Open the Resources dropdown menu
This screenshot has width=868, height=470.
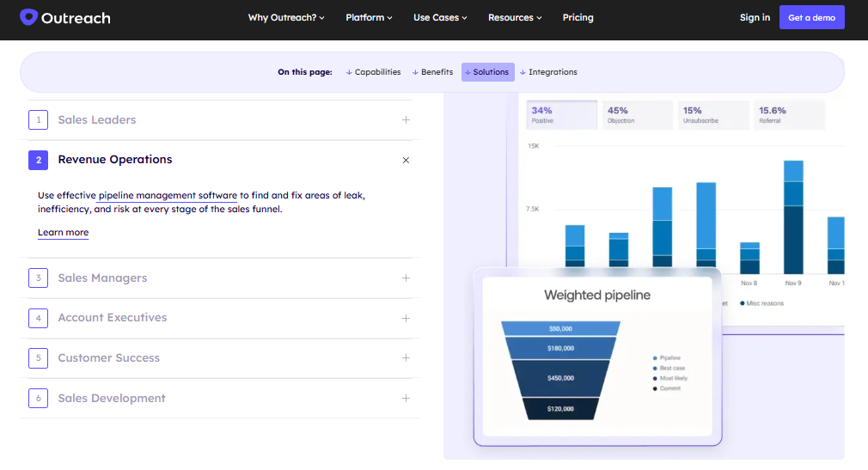coord(515,18)
